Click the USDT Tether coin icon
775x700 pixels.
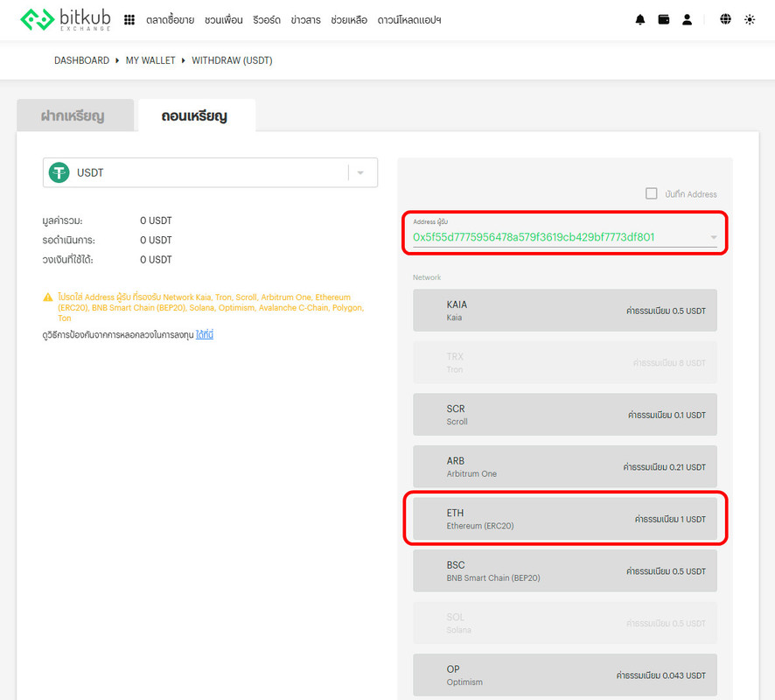pyautogui.click(x=59, y=172)
